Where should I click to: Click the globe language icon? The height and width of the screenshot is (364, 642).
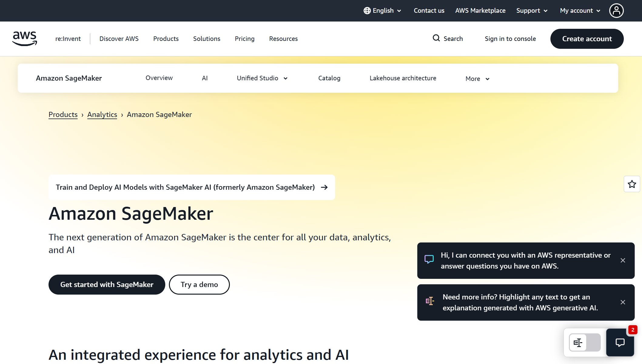367,10
